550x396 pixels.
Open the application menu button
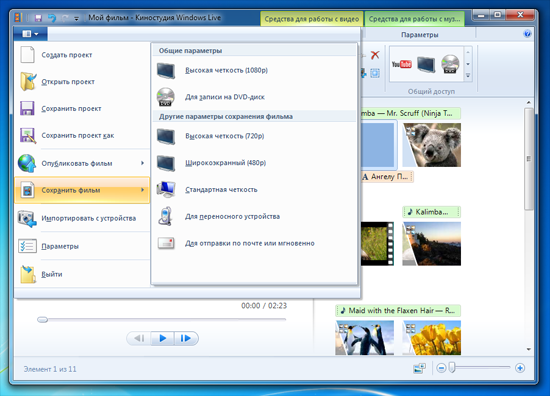pos(31,34)
